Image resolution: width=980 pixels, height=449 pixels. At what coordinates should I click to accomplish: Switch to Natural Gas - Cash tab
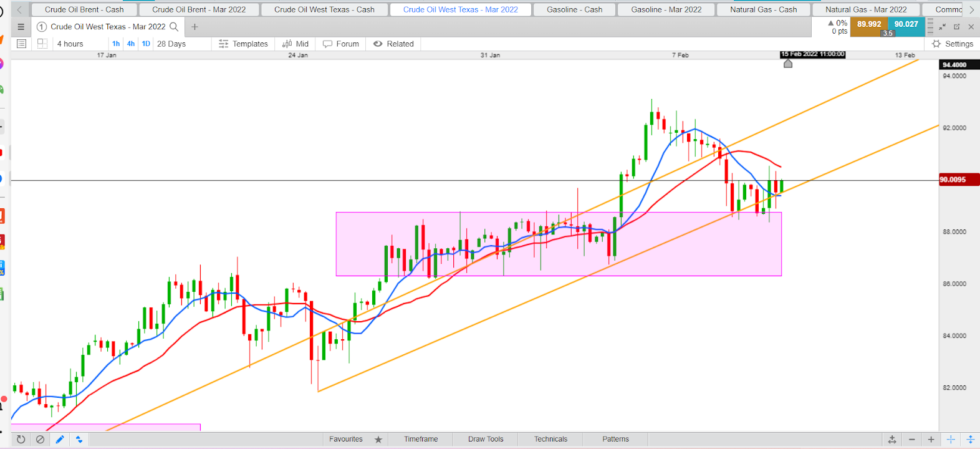click(764, 9)
